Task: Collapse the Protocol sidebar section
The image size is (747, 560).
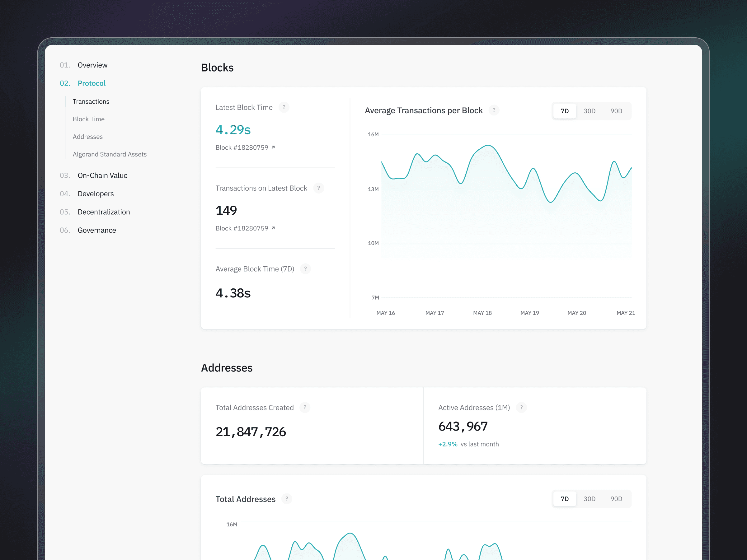Action: point(91,83)
